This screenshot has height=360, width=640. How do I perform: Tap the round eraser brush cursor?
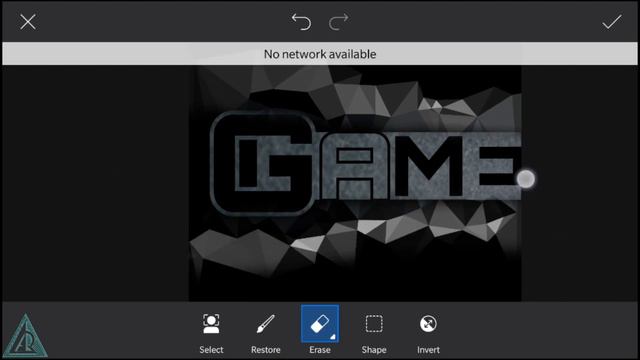[526, 179]
